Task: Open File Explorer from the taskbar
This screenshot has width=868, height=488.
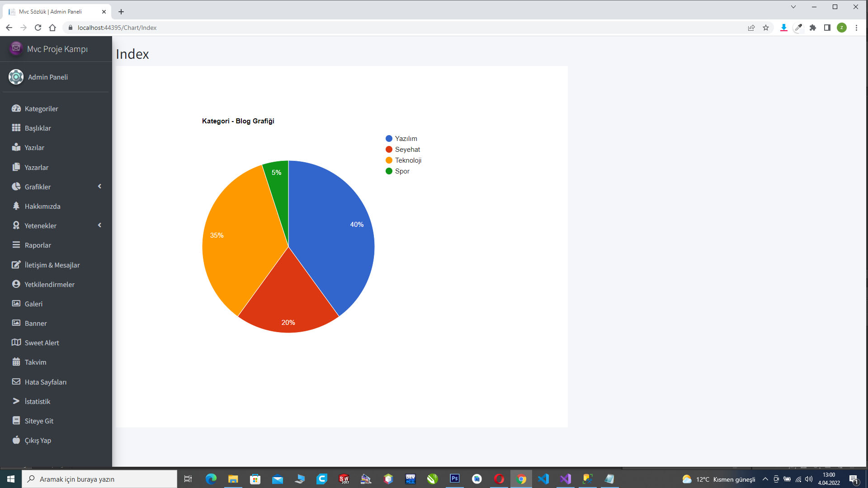Action: click(x=233, y=479)
